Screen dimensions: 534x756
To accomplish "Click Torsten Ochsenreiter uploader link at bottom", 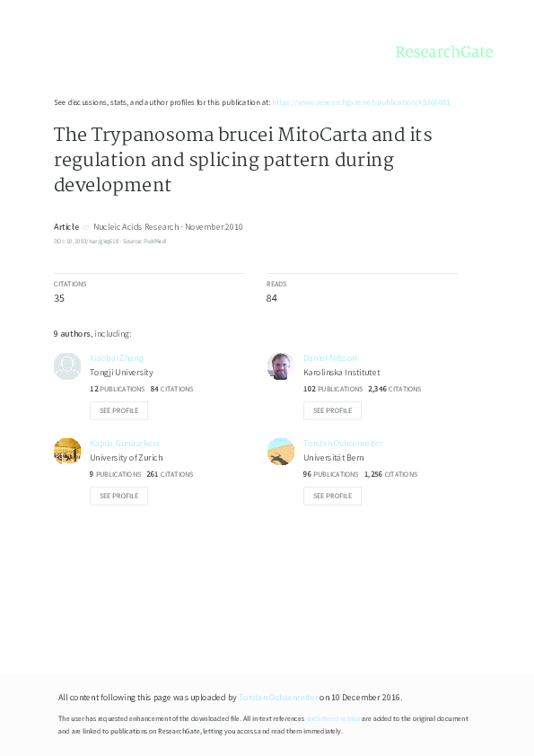I will pos(277,696).
